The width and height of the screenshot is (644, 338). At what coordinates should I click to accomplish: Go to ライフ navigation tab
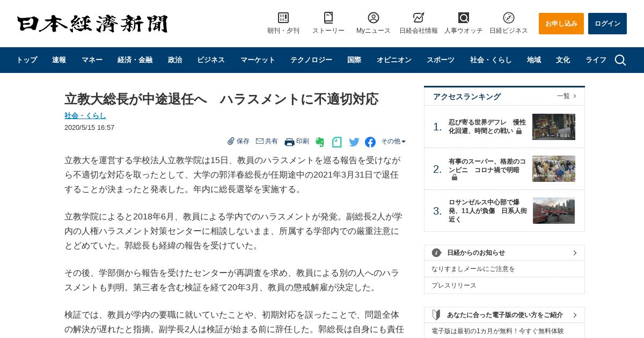(596, 60)
